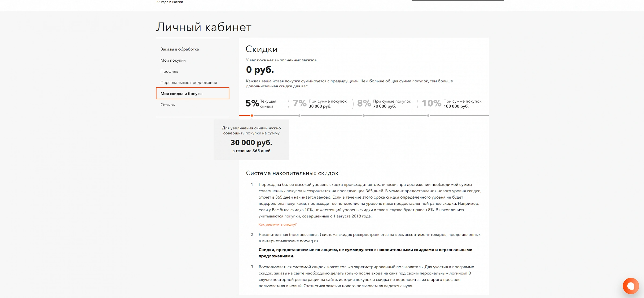Click the '0 руб.' total amount

click(260, 70)
